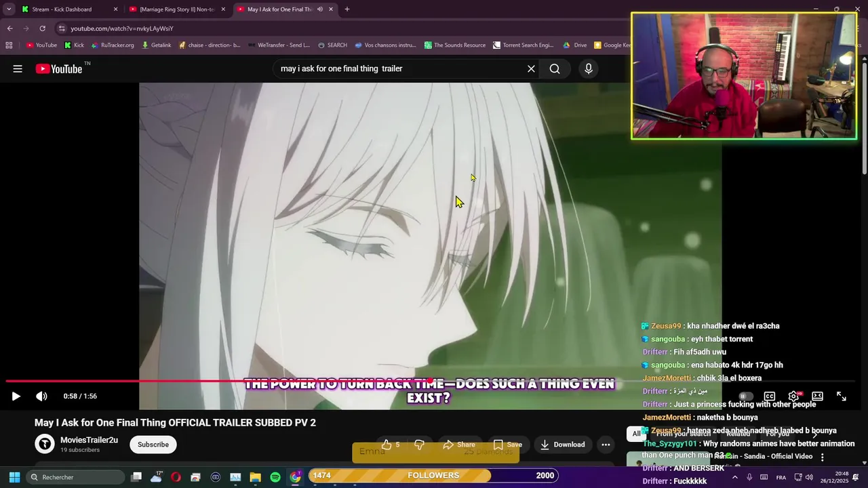The height and width of the screenshot is (488, 868).
Task: Share the video
Action: coord(458,445)
